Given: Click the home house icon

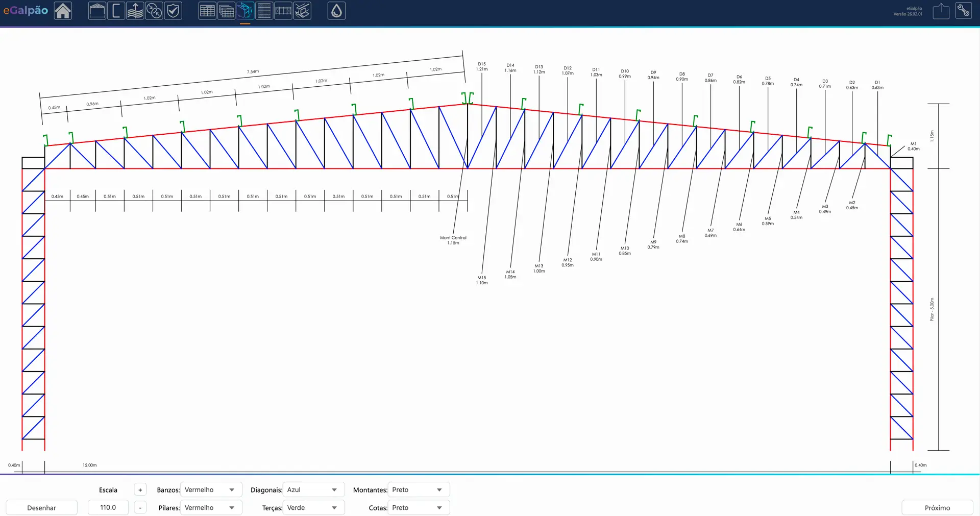Looking at the screenshot, I should point(63,11).
